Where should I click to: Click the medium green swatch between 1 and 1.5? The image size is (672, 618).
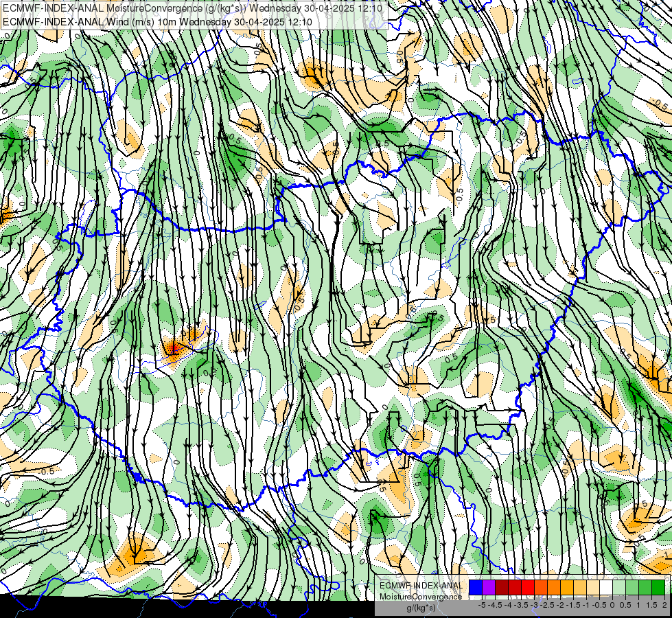(x=645, y=588)
